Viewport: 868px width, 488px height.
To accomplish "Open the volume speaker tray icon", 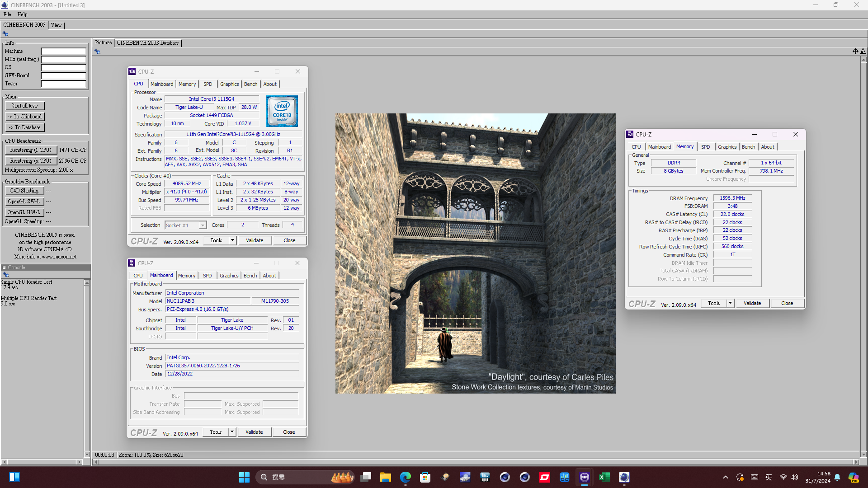I will pyautogui.click(x=794, y=477).
